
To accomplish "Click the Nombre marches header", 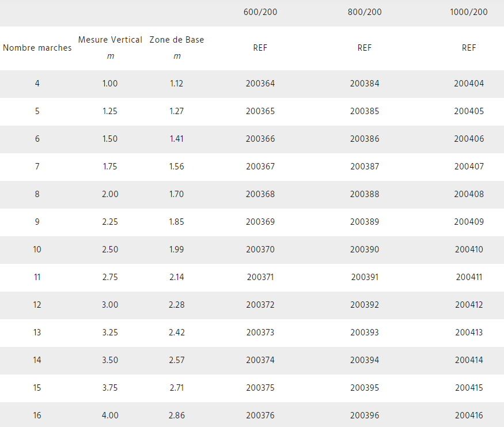I will (x=37, y=48).
